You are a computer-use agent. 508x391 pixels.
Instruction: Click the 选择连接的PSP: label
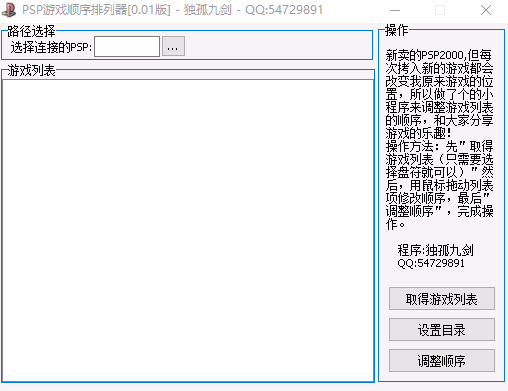51,47
